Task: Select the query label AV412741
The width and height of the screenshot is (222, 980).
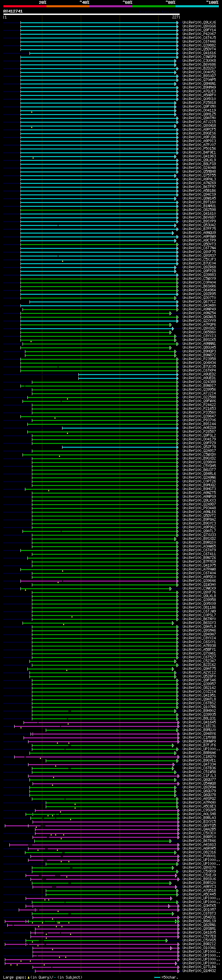Action: coord(13,11)
